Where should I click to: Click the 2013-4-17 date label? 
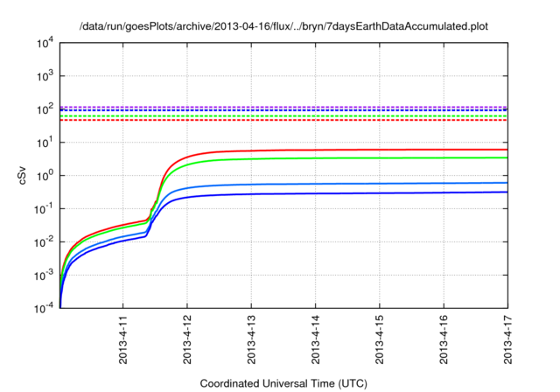click(x=507, y=339)
